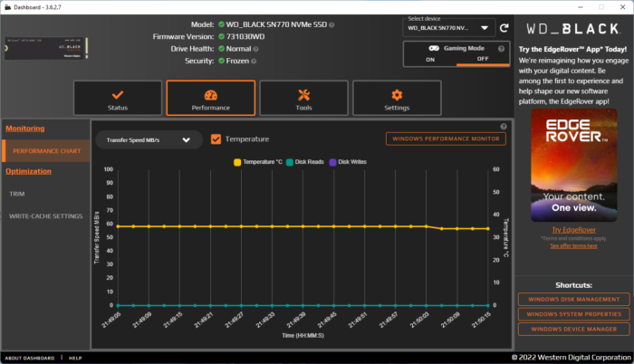Toggle the Disk Reads legend swatch
This screenshot has width=634, height=364.
tap(289, 162)
